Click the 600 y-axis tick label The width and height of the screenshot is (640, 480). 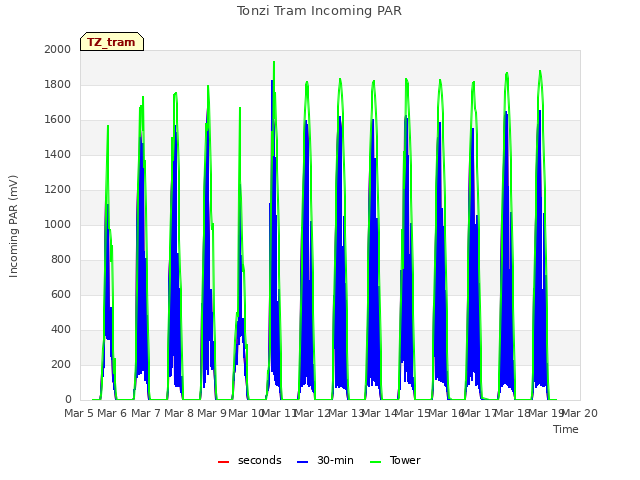[x=61, y=294]
